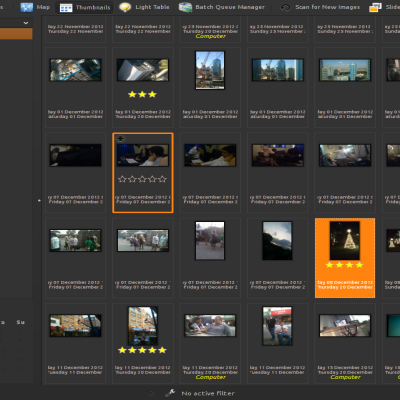Viewport: 400px width, 400px height.
Task: Select the nearly black dark thumbnail
Action: (x=75, y=155)
